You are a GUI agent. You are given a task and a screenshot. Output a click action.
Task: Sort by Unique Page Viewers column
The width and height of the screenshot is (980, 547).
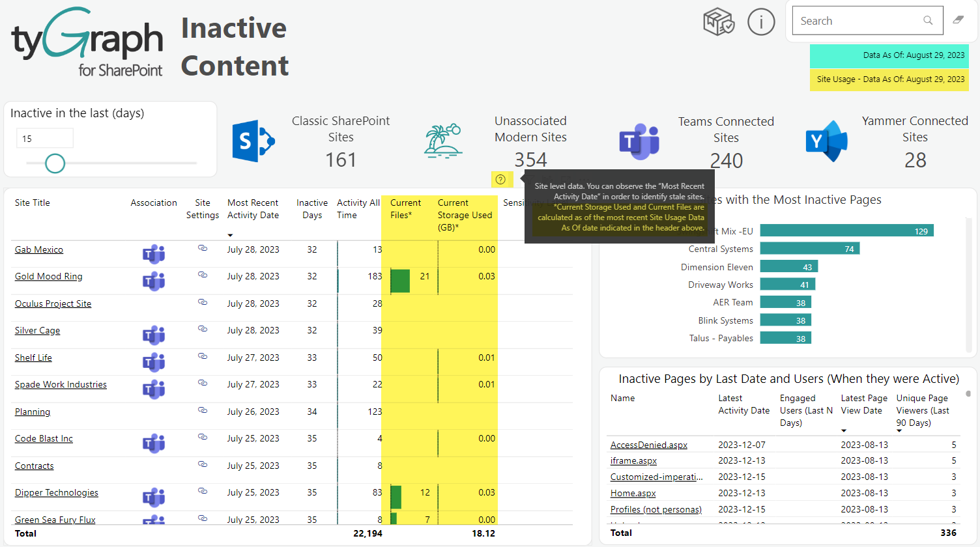[922, 410]
